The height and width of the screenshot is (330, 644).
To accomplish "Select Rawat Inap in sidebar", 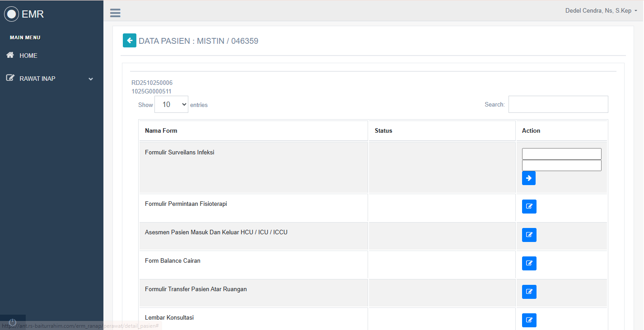I will [37, 79].
